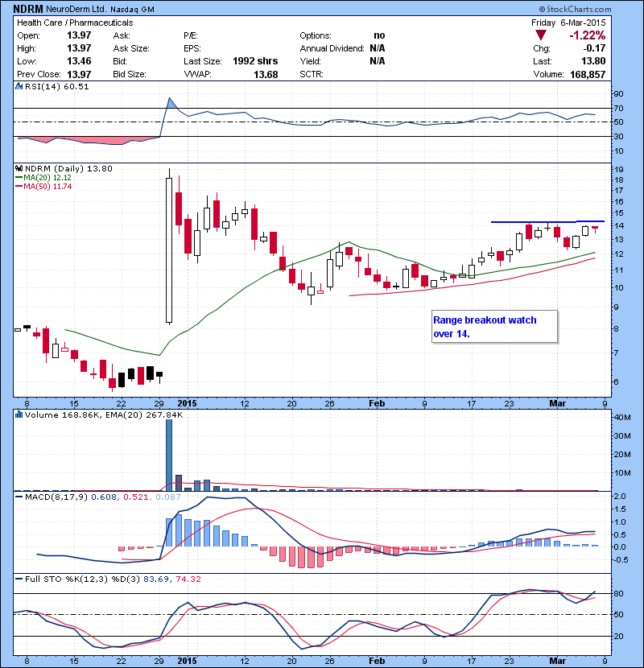Click the NDRM ticker symbol in the title
This screenshot has height=668, width=644.
pyautogui.click(x=27, y=9)
